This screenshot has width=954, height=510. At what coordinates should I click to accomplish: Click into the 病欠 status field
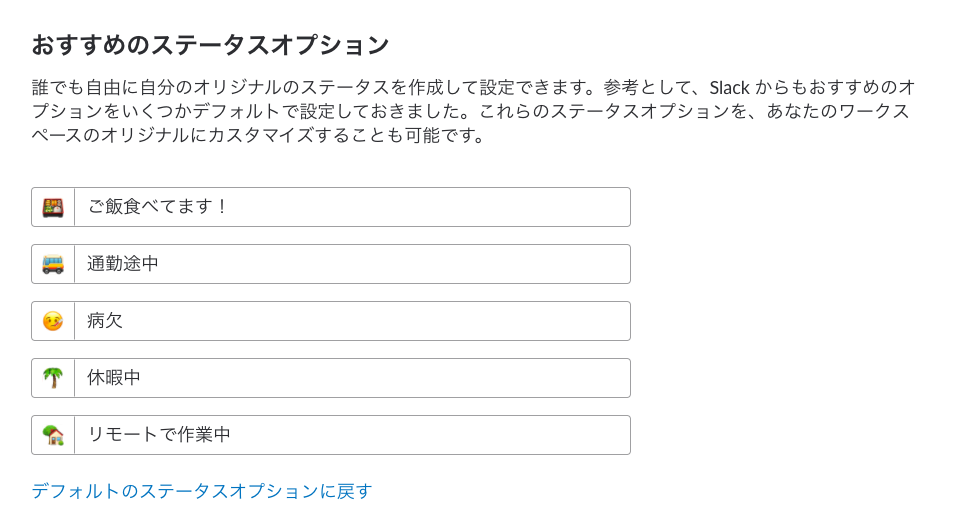pos(352,321)
